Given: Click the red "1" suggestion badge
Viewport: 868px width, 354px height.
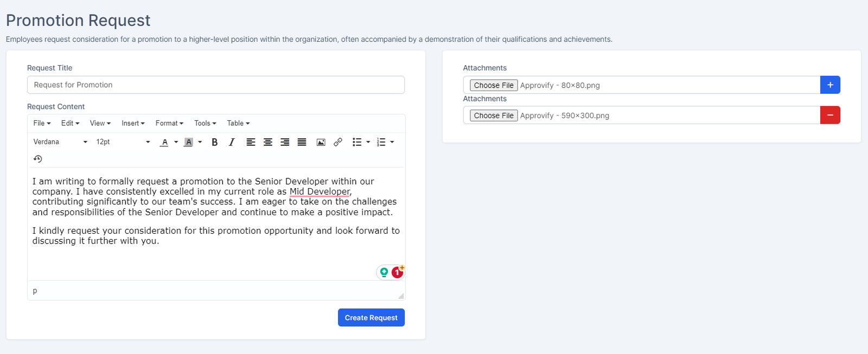Looking at the screenshot, I should 397,272.
